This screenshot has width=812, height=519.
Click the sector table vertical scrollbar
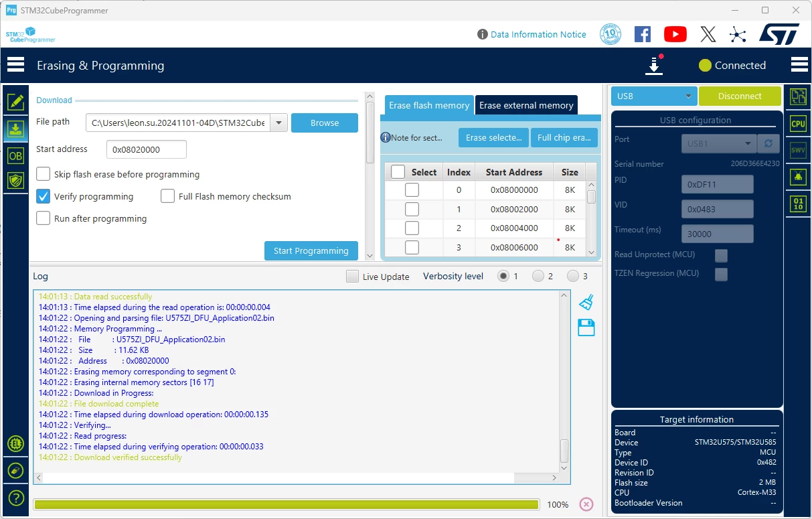[591, 218]
